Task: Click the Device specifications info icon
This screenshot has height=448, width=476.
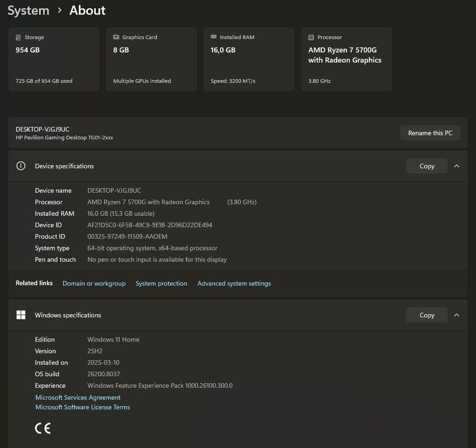Action: click(x=21, y=166)
